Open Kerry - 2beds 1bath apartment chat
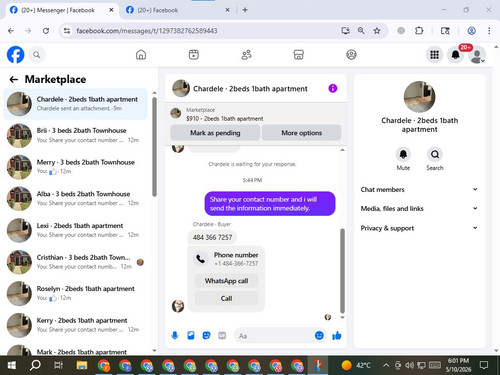 pos(75,325)
